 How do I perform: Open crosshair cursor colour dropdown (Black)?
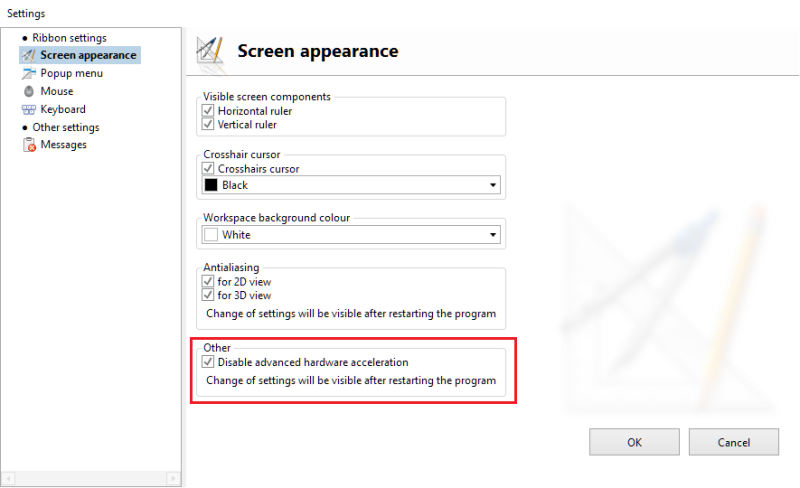pyautogui.click(x=351, y=185)
